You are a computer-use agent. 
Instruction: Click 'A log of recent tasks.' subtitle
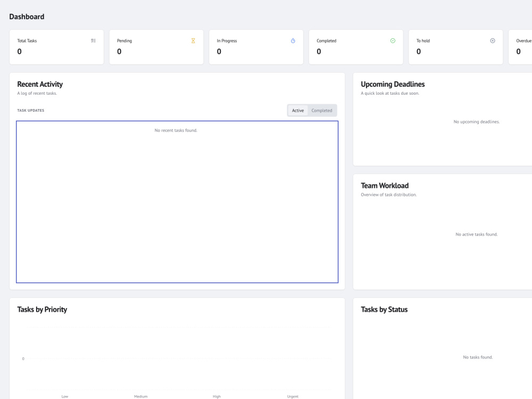pos(37,93)
